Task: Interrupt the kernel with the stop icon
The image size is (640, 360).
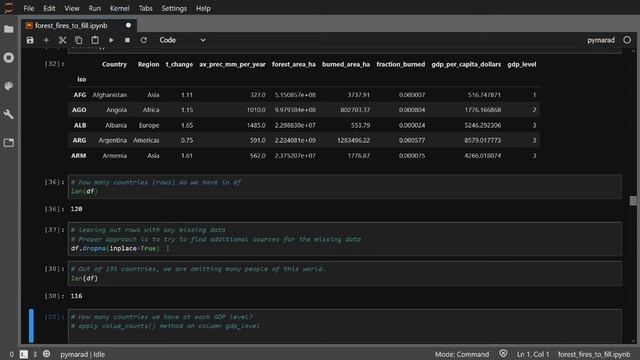Action: 127,40
